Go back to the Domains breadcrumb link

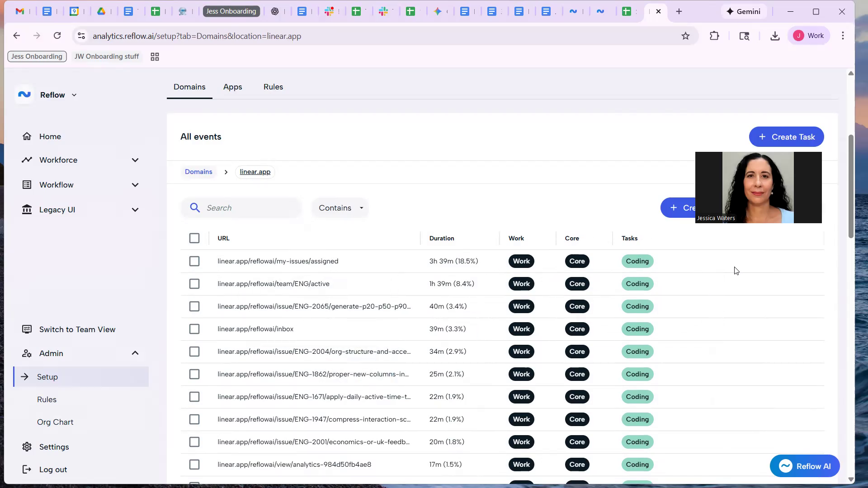(x=198, y=172)
